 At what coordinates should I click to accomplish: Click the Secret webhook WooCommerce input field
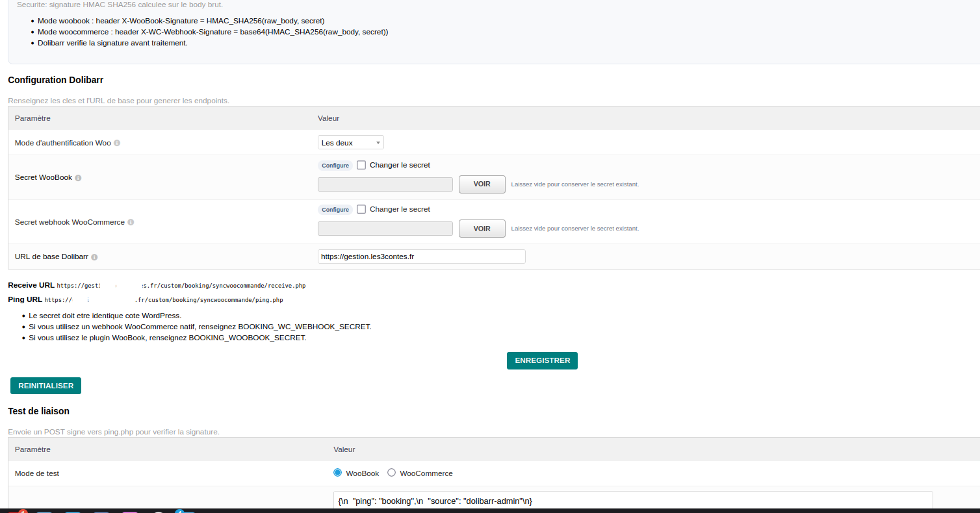pos(385,229)
